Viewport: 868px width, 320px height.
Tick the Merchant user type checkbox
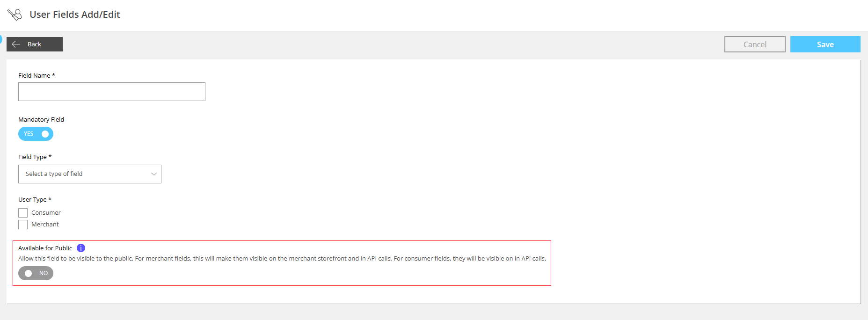[x=23, y=225]
